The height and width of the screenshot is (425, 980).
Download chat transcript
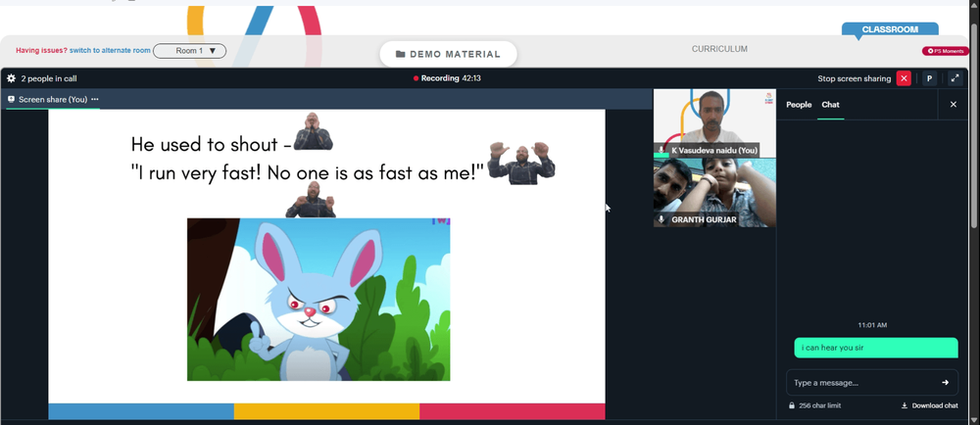coord(929,405)
